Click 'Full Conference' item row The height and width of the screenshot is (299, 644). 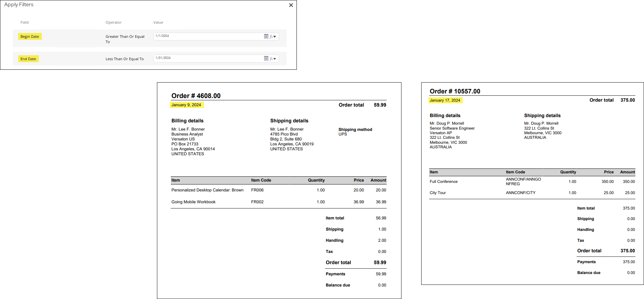tap(444, 182)
